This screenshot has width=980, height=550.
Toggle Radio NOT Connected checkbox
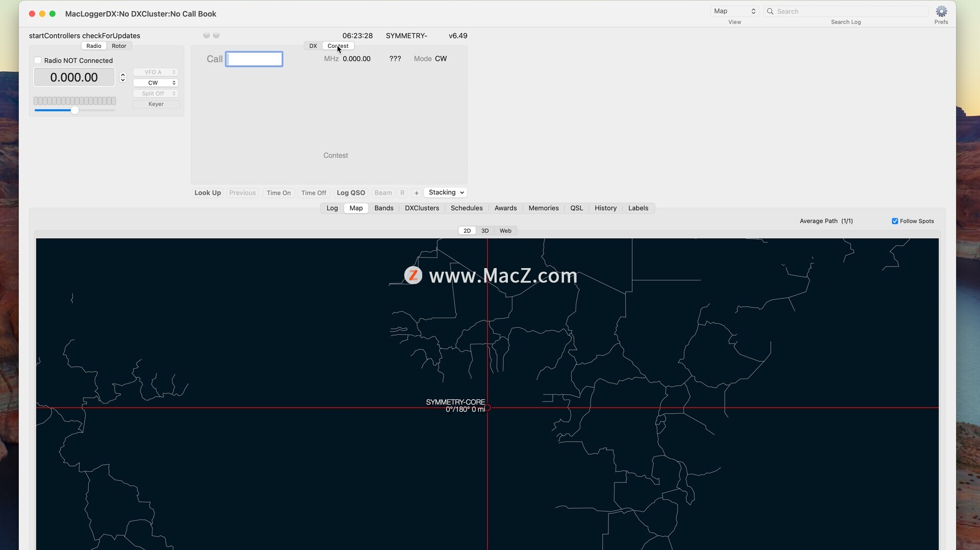[x=38, y=60]
